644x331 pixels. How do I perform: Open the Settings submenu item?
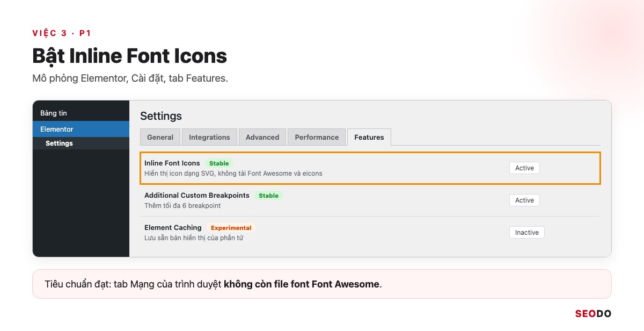pyautogui.click(x=81, y=143)
